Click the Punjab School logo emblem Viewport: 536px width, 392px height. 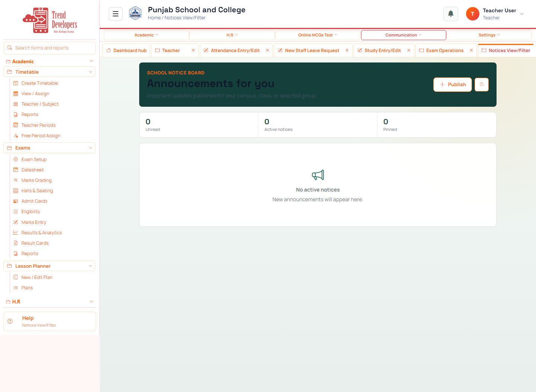point(135,13)
